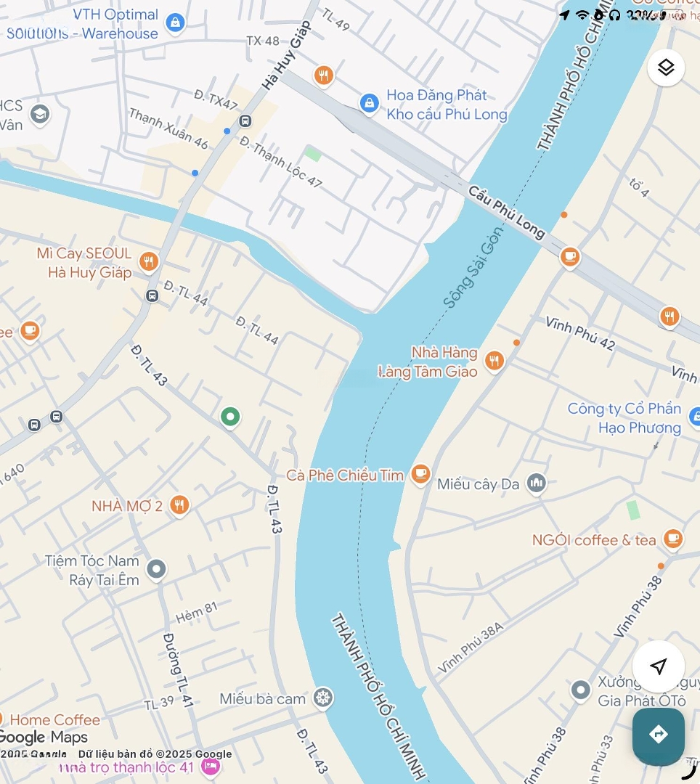Select the green circle location pin
This screenshot has height=784, width=700.
coord(230,417)
